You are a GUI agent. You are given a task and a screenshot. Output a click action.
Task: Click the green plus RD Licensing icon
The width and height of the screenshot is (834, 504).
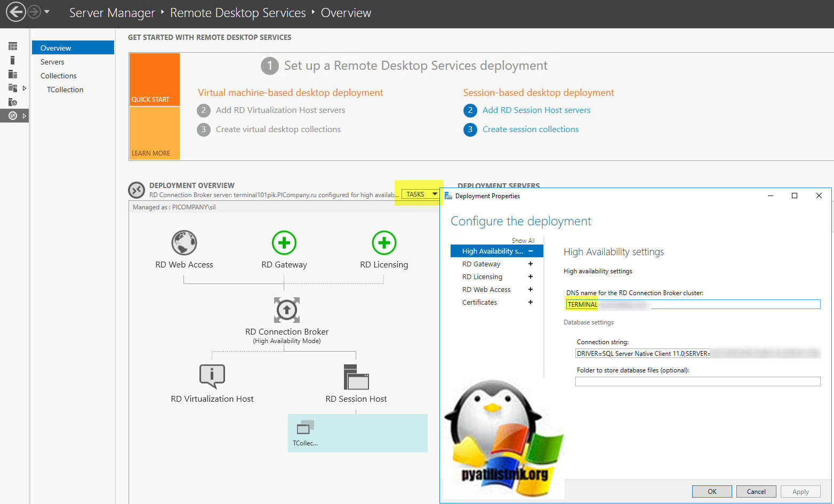coord(383,242)
